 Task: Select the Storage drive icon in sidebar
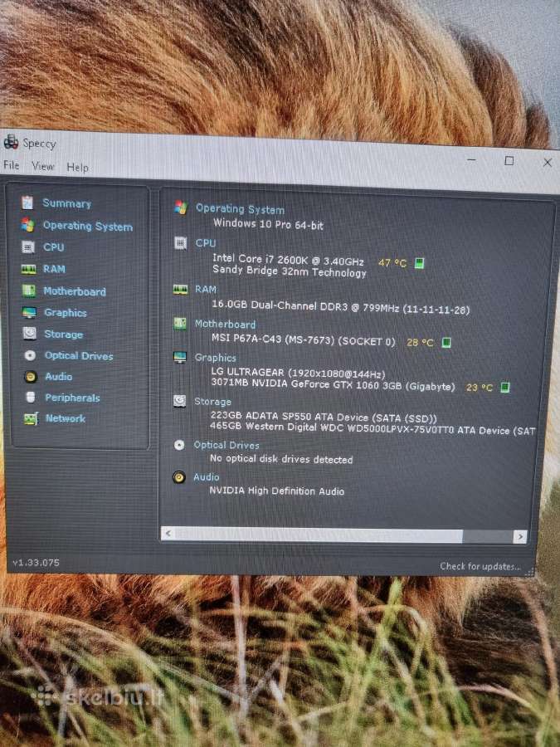(30, 334)
